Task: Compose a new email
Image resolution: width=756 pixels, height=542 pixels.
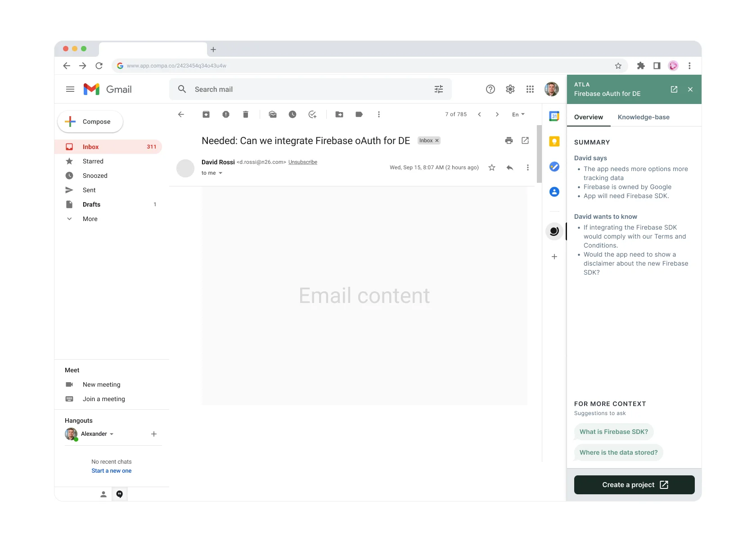Action: tap(90, 122)
